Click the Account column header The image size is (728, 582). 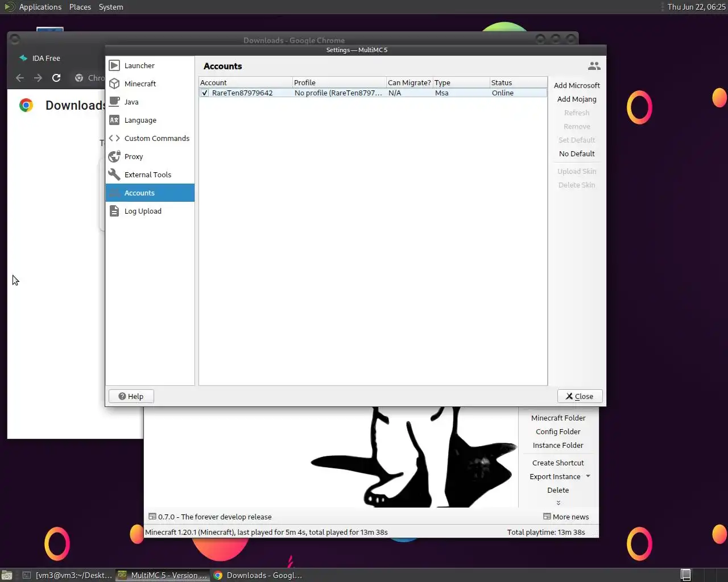[246, 82]
